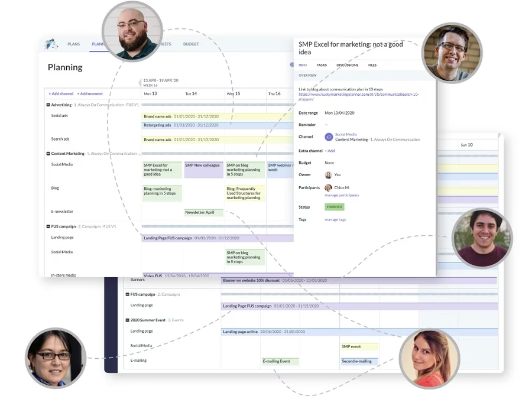This screenshot has width=532, height=399.
Task: Open the BUDGET tab
Action: tap(191, 44)
